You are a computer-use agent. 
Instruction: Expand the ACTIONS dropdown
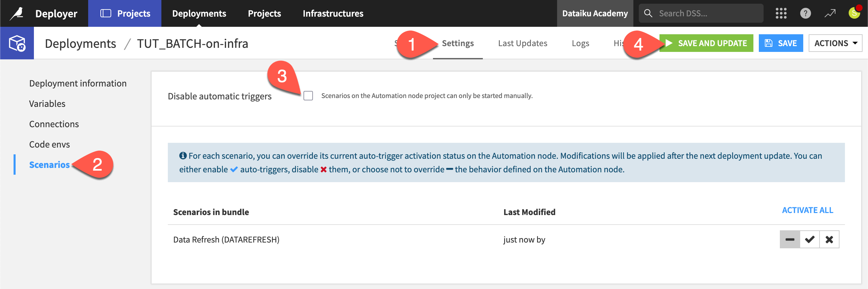(835, 43)
